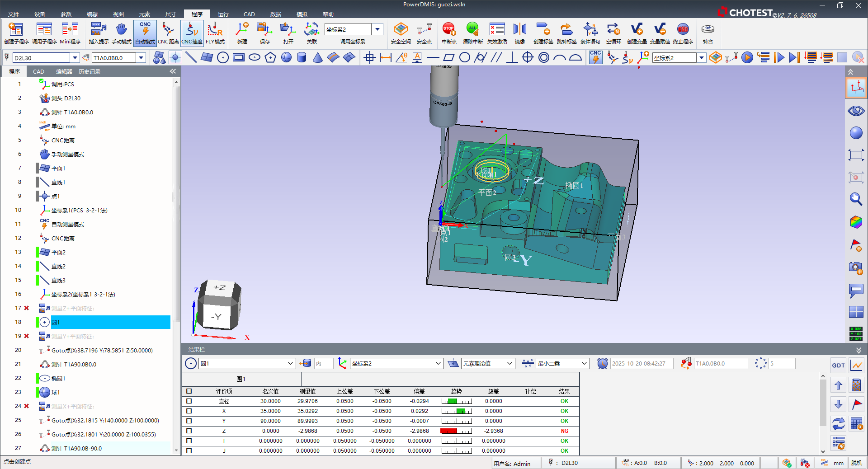Click the concentricity tolerance icon
The height and width of the screenshot is (469, 868).
[544, 57]
